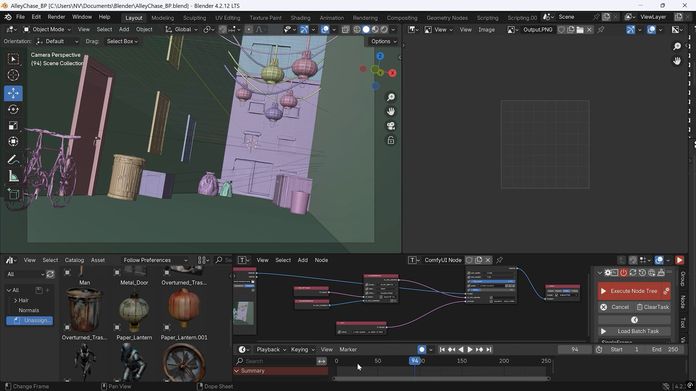Activate the Scale tool
The width and height of the screenshot is (696, 391).
point(13,126)
